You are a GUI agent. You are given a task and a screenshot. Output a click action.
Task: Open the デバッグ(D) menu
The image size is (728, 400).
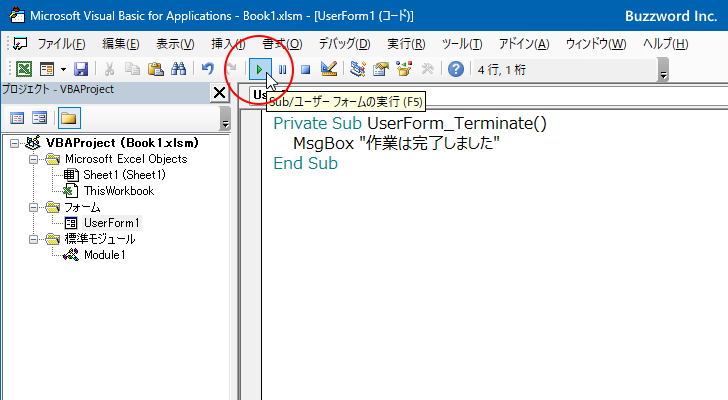tap(344, 44)
